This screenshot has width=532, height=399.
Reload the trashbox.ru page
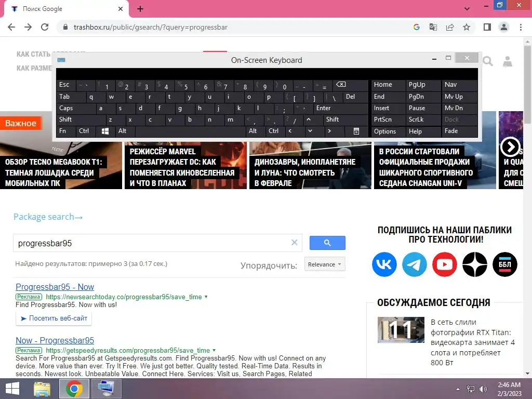click(x=45, y=27)
